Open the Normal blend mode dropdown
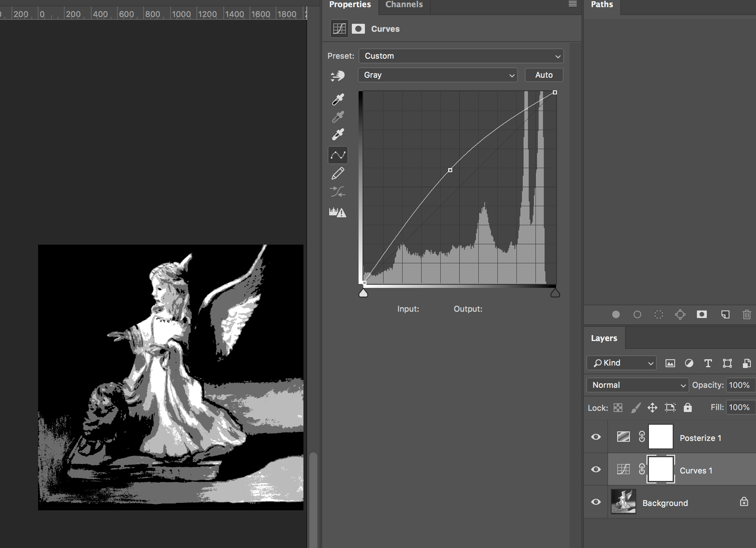 (637, 385)
